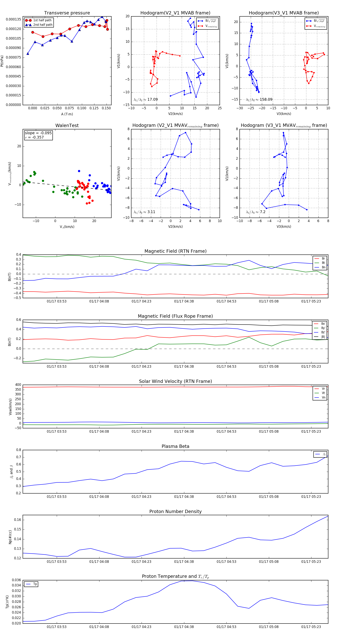Click V remaining legend entry in V2_V1 MVAB hodogram
Screen dimensions: 351x644
click(207, 26)
